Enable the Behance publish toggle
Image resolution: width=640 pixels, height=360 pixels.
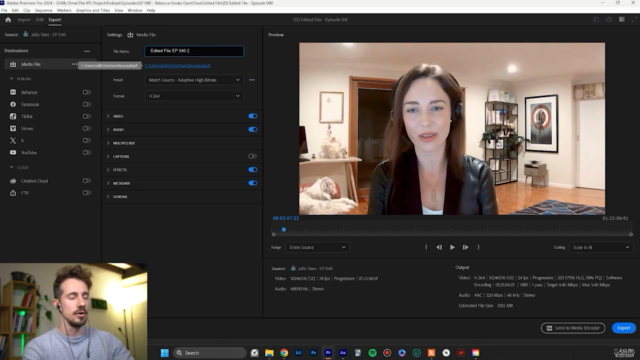click(87, 92)
